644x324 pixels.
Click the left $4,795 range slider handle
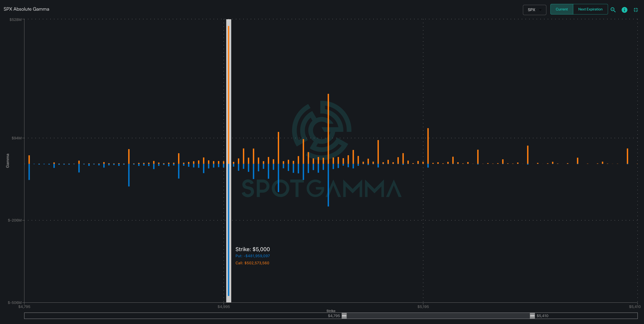click(344, 316)
